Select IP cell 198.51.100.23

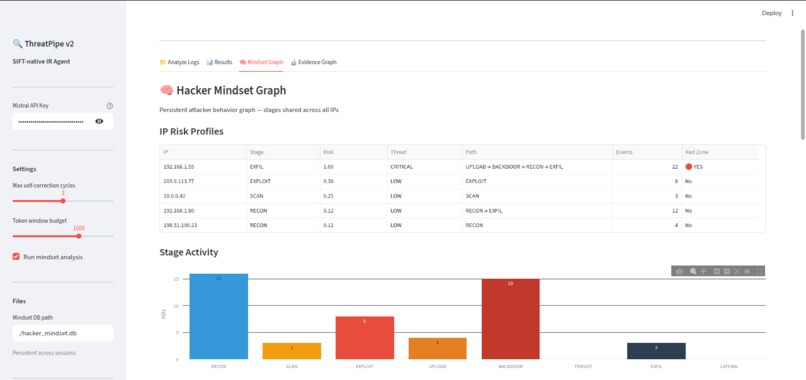pyautogui.click(x=203, y=225)
